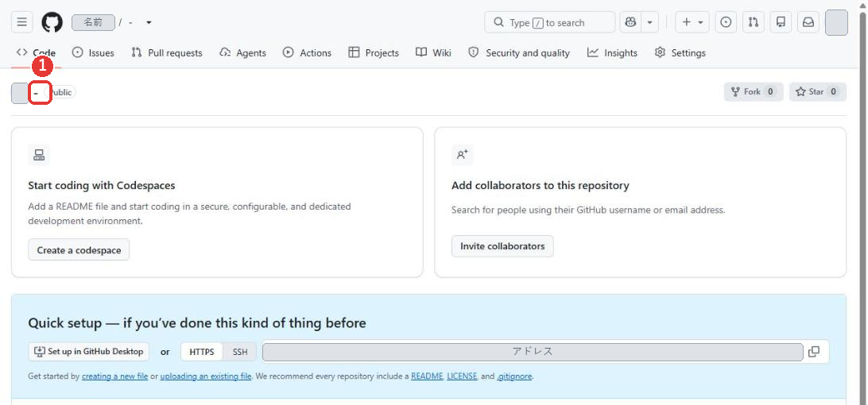This screenshot has width=868, height=405.
Task: Go to the GitHub home logo
Action: point(52,22)
